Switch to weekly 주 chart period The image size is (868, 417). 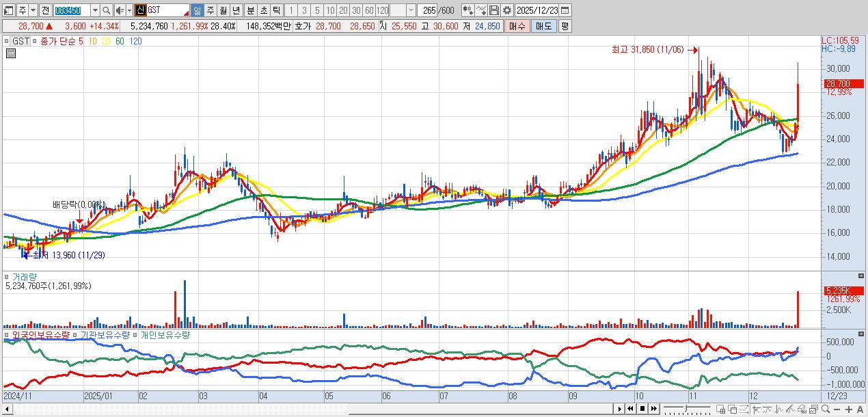click(210, 10)
